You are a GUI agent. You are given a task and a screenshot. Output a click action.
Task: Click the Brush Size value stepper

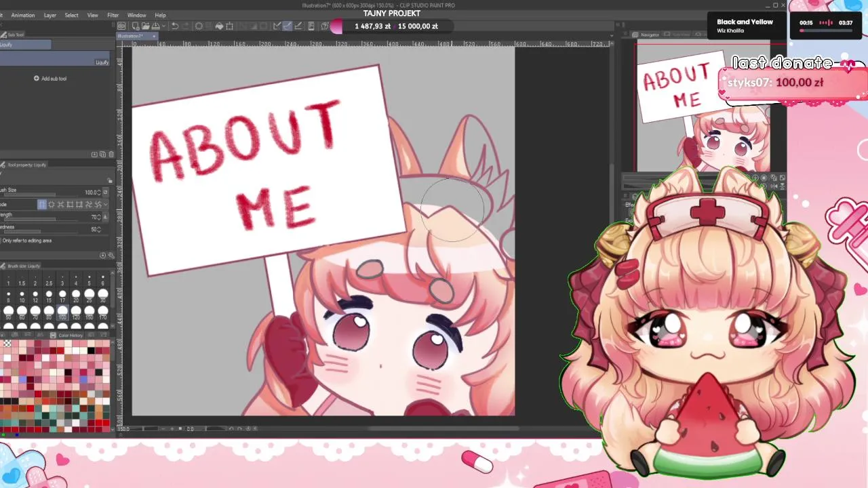point(99,192)
